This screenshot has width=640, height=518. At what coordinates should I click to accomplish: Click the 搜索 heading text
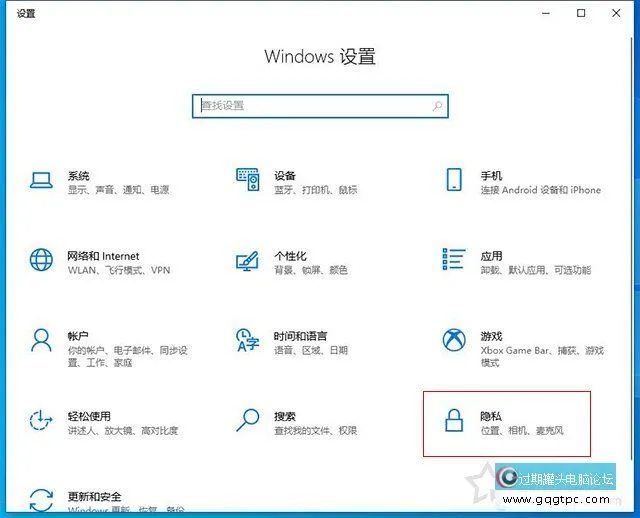point(285,416)
